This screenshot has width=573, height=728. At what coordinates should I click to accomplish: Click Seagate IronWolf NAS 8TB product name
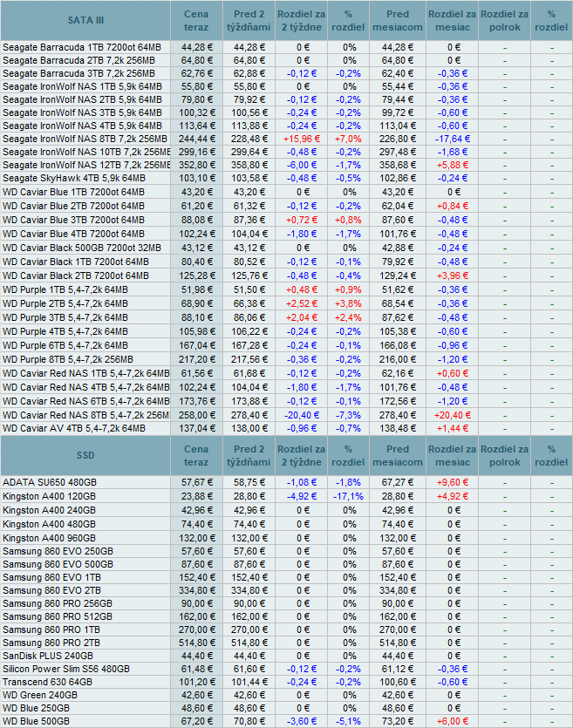click(85, 139)
